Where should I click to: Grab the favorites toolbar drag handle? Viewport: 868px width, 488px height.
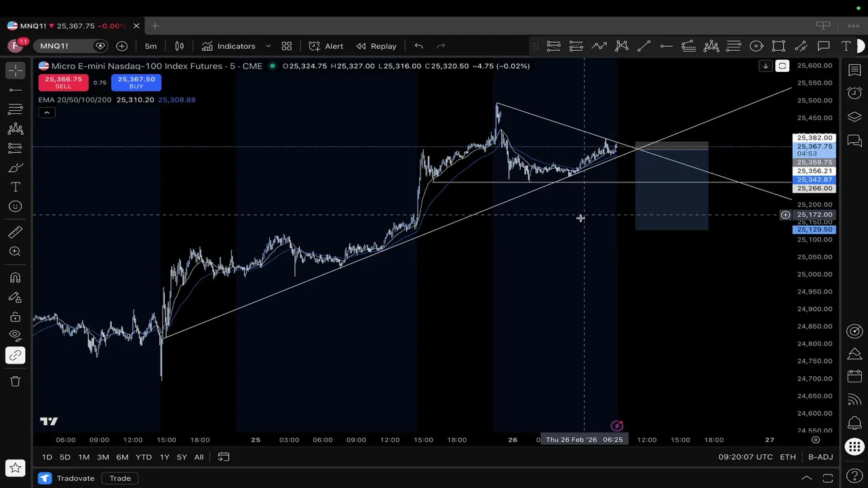[x=536, y=46]
